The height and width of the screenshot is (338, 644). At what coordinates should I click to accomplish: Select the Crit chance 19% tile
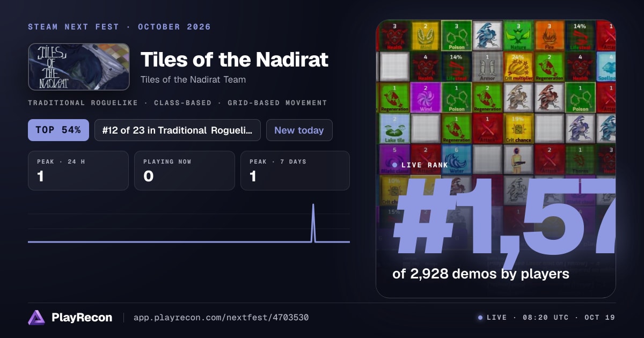[518, 128]
